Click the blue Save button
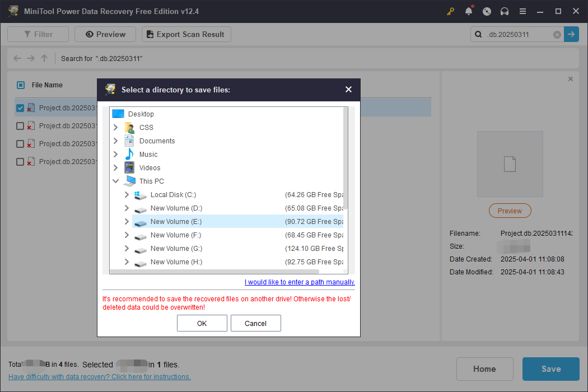The image size is (588, 392). coord(551,369)
